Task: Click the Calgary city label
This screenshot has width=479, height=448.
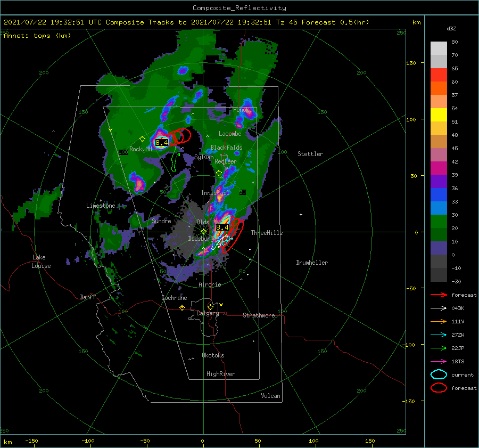Action: click(208, 313)
